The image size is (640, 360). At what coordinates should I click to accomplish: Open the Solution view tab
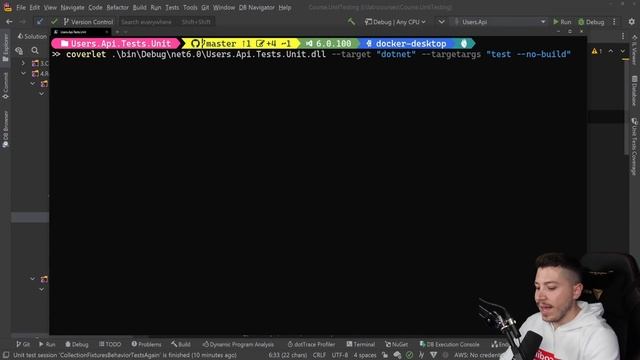click(32, 36)
